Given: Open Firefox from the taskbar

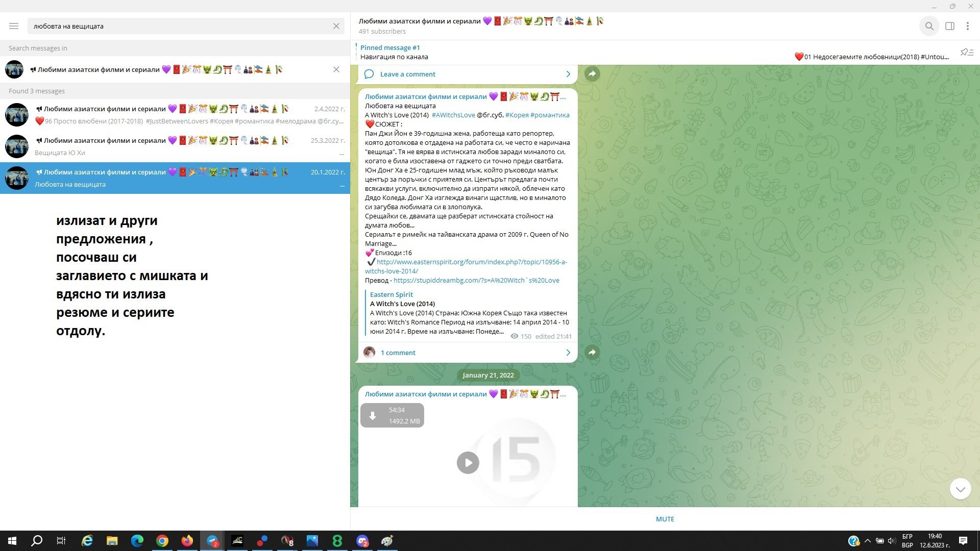Looking at the screenshot, I should coord(187,541).
